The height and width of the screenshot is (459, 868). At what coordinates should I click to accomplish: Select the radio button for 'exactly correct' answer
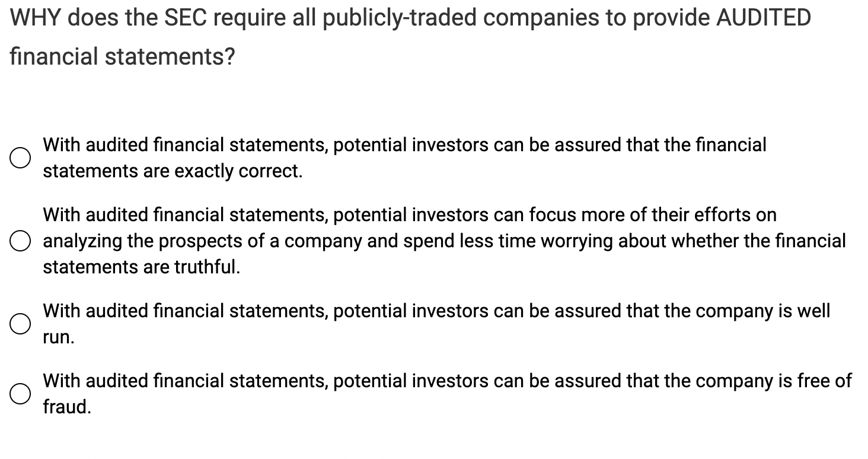pos(20,157)
